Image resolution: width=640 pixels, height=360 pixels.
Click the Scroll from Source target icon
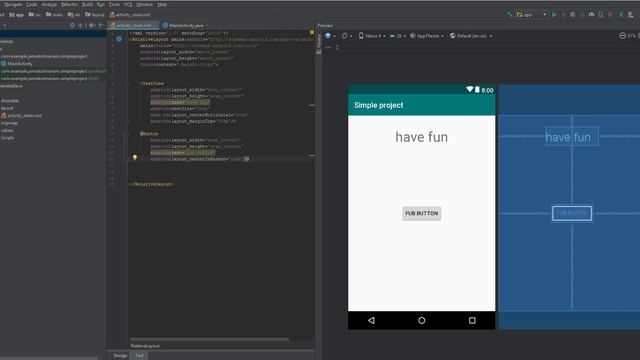tap(72, 25)
